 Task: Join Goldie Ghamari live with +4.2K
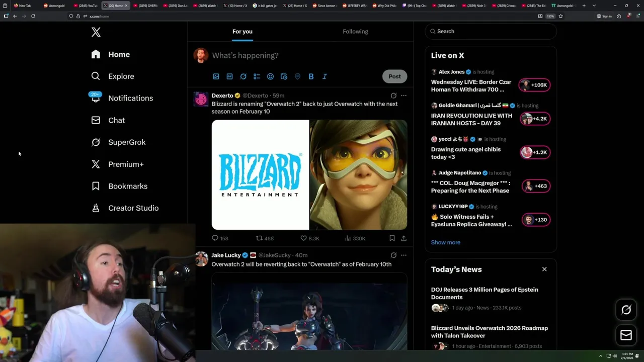[x=535, y=119]
